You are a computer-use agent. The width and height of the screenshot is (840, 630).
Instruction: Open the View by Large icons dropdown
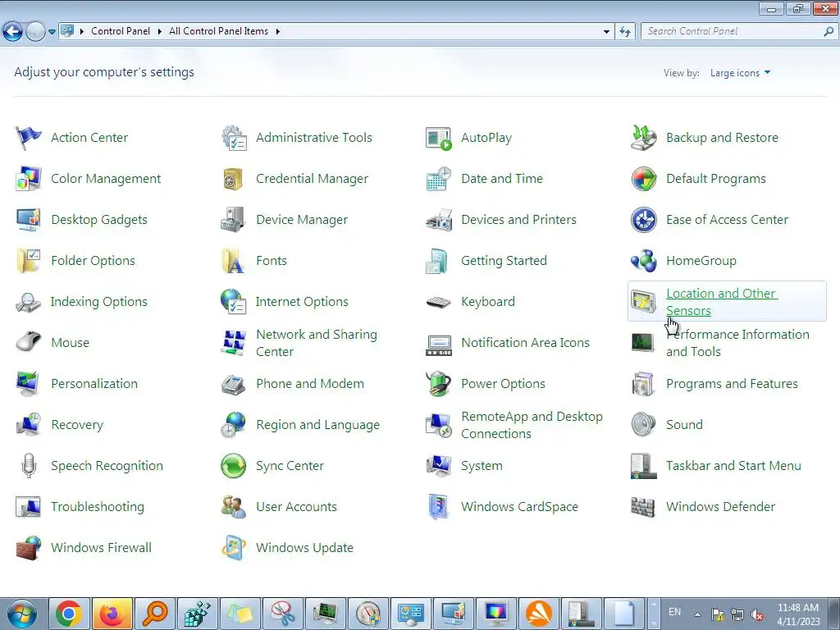tap(740, 73)
